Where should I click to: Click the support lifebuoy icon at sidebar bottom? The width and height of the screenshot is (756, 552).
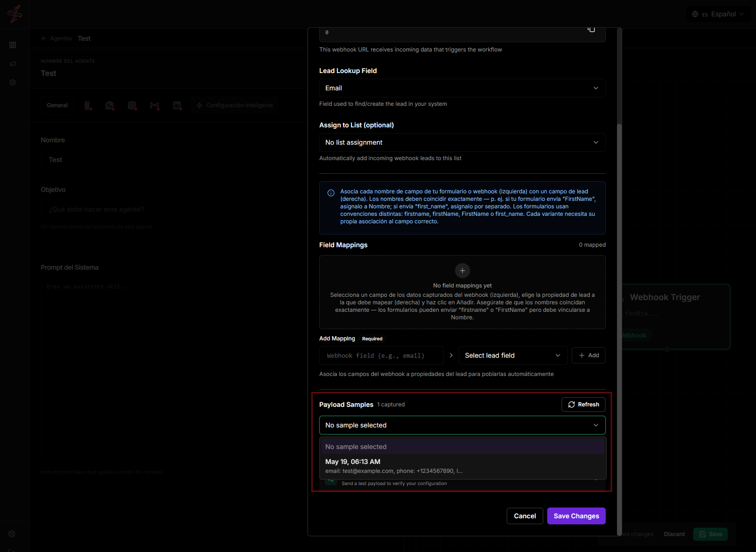pos(12,534)
